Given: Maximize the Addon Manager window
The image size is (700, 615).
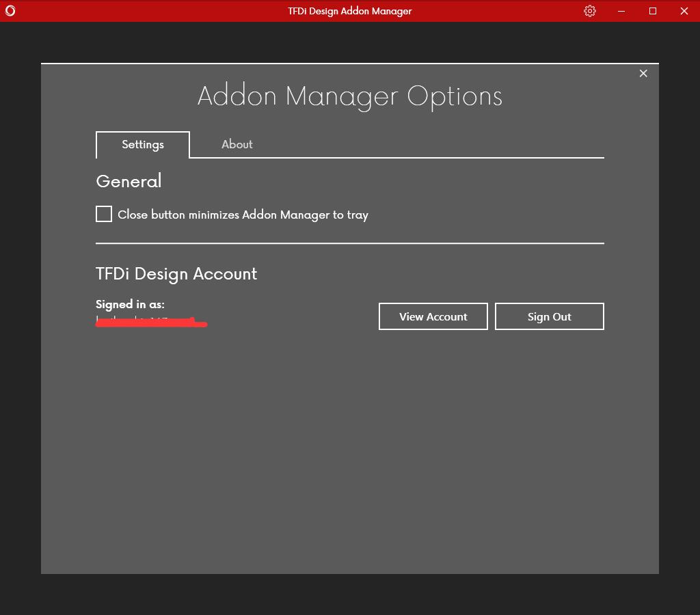Looking at the screenshot, I should pyautogui.click(x=653, y=11).
